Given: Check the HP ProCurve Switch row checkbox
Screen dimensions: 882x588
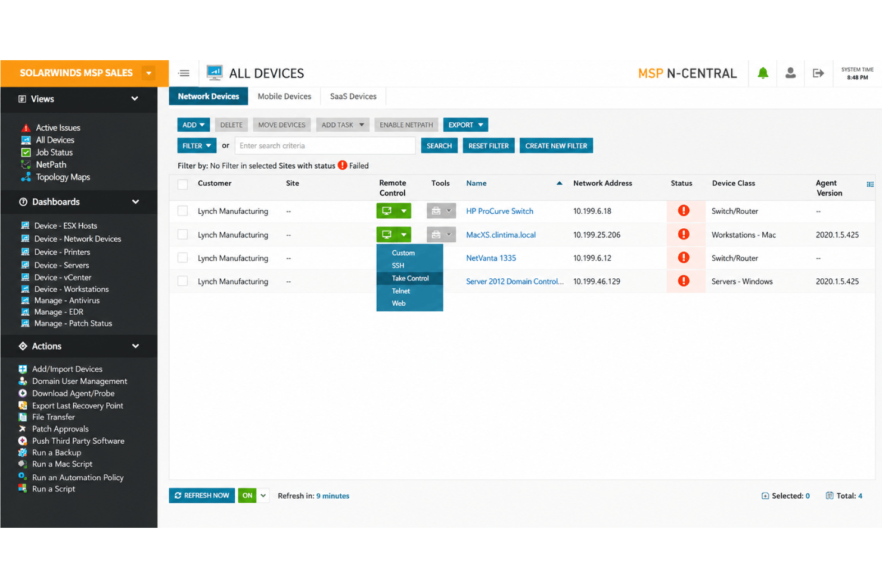Looking at the screenshot, I should 183,211.
